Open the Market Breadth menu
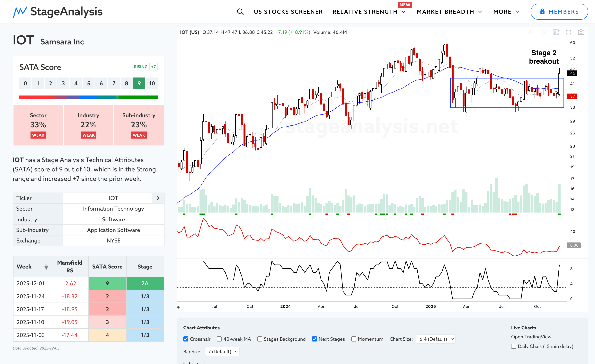 449,12
